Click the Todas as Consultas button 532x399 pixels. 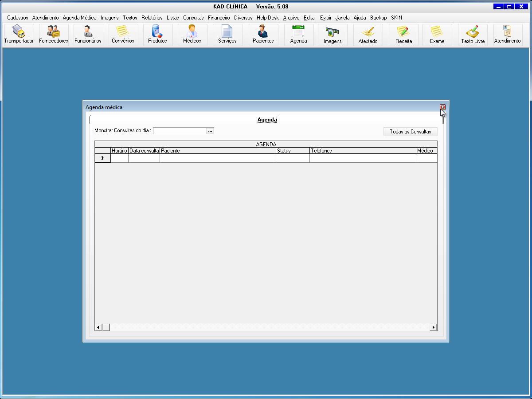pos(410,132)
